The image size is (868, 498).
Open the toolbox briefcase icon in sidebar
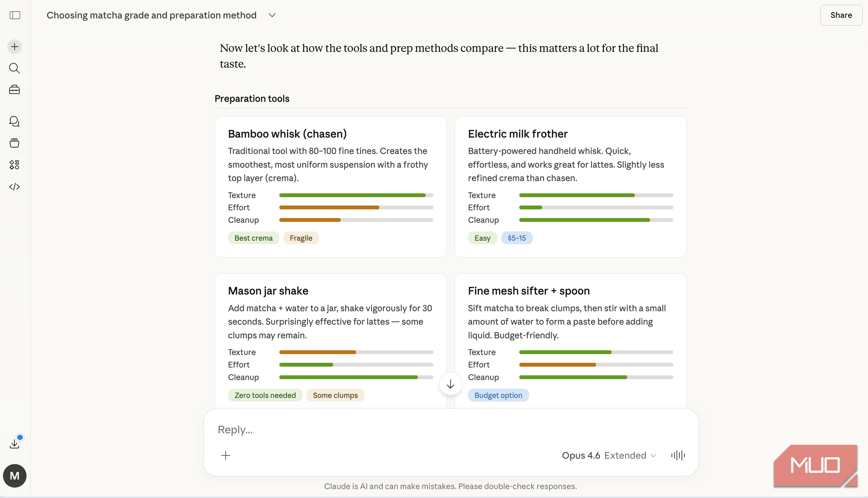coord(14,90)
